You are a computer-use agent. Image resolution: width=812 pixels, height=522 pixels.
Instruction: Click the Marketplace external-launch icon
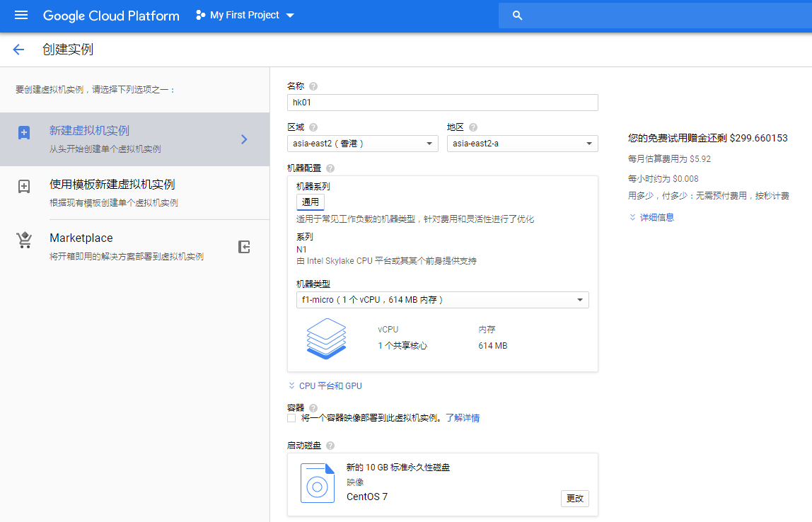coord(245,247)
